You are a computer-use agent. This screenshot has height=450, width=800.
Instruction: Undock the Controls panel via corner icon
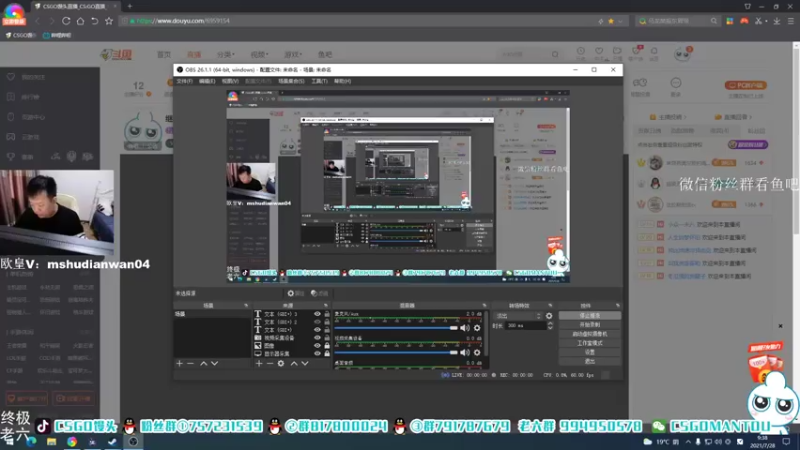pos(617,306)
